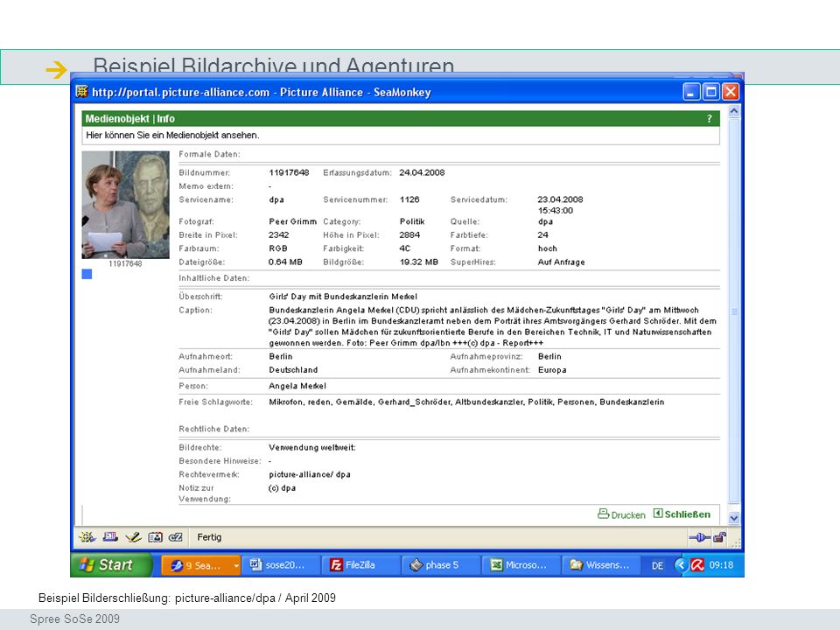Click the SuperHires value Auf Anfrage

561,262
